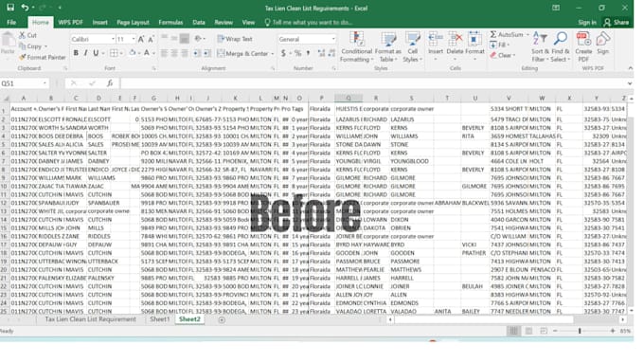Click the Clear eraser icon
Viewport: 644px width, 363px height.
point(493,55)
